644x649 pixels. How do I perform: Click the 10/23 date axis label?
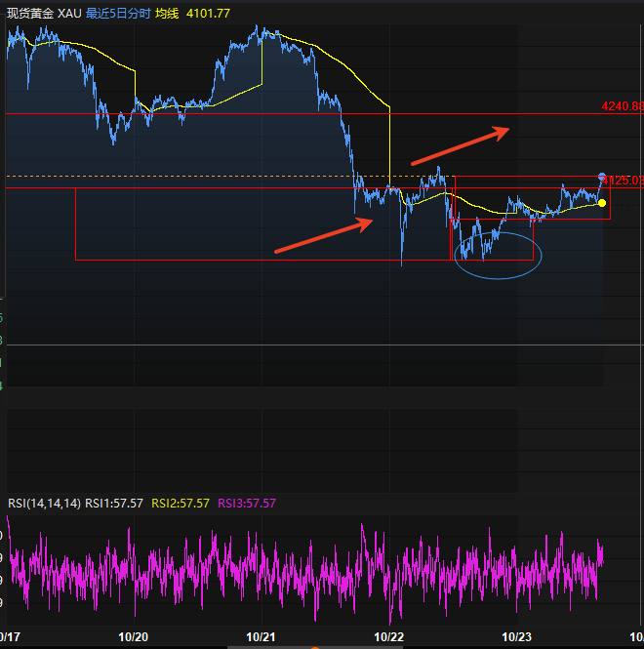516,636
